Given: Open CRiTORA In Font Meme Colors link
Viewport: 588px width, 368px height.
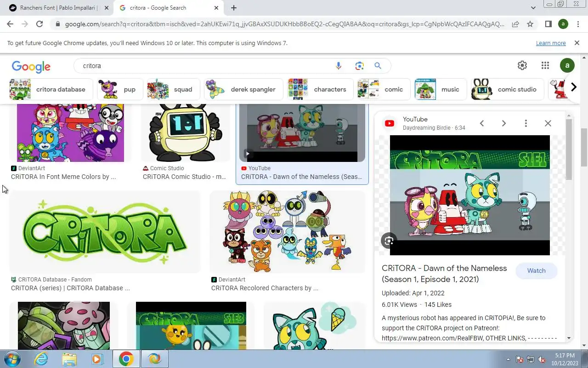Looking at the screenshot, I should pos(63,177).
